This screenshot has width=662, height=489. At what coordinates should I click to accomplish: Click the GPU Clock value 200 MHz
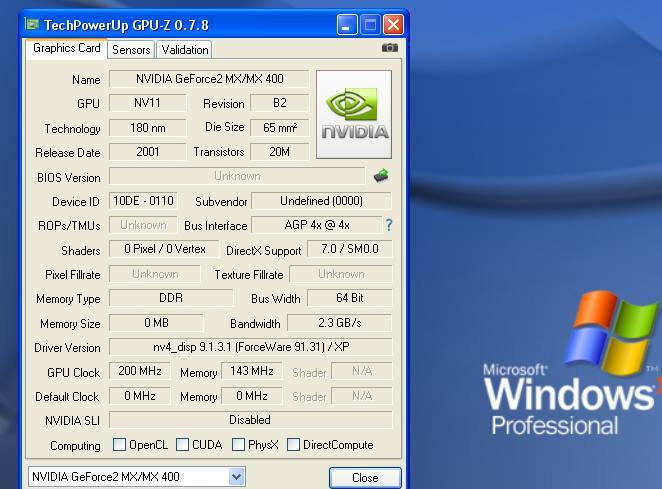140,371
